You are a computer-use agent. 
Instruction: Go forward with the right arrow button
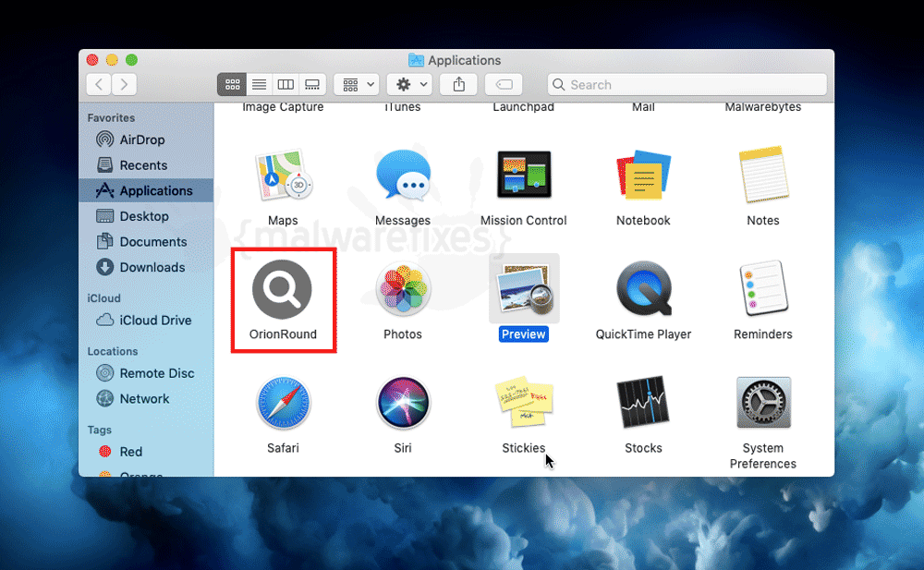pos(125,84)
